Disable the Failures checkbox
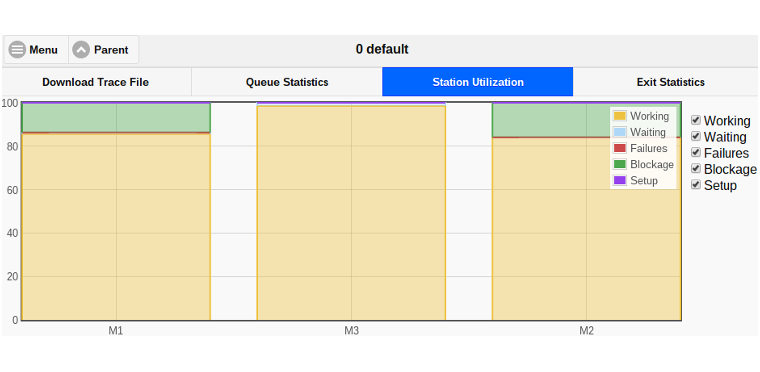Image resolution: width=760 pixels, height=372 pixels. pyautogui.click(x=696, y=152)
